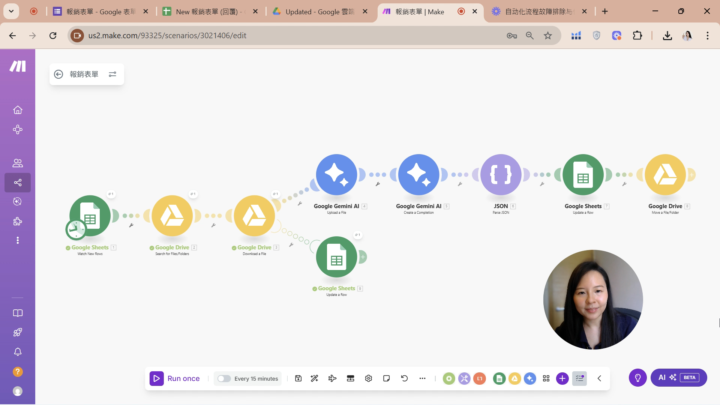This screenshot has width=720, height=405.
Task: Switch to the New 報銷表單 (回覆) tab
Action: (x=210, y=11)
